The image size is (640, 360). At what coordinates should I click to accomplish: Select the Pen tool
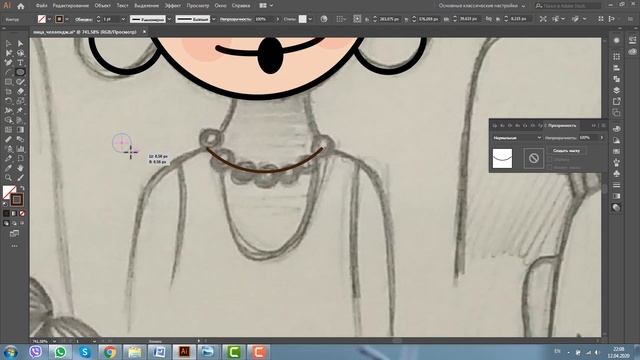point(8,62)
